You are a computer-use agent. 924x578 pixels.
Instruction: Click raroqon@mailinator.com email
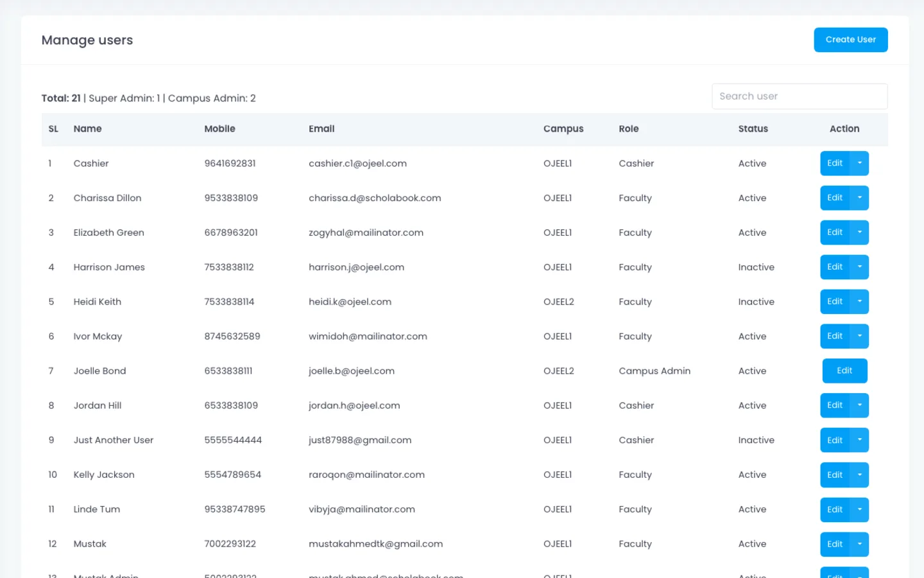coord(366,475)
